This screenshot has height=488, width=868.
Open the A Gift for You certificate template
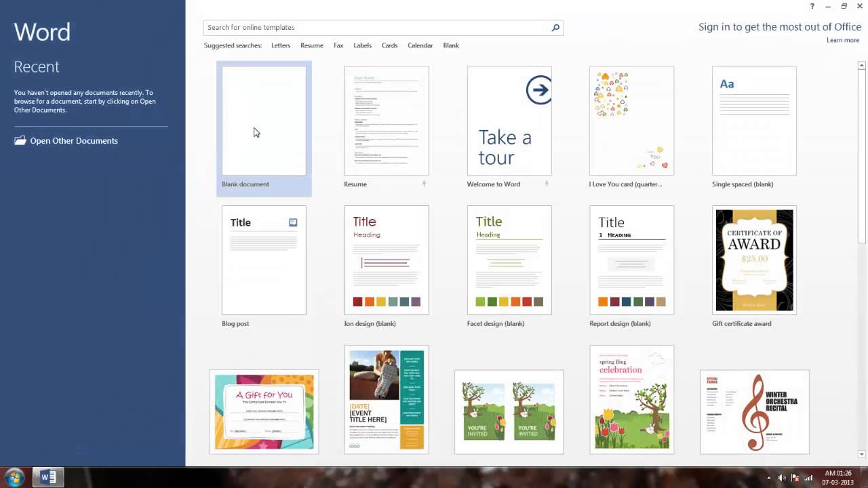(264, 412)
